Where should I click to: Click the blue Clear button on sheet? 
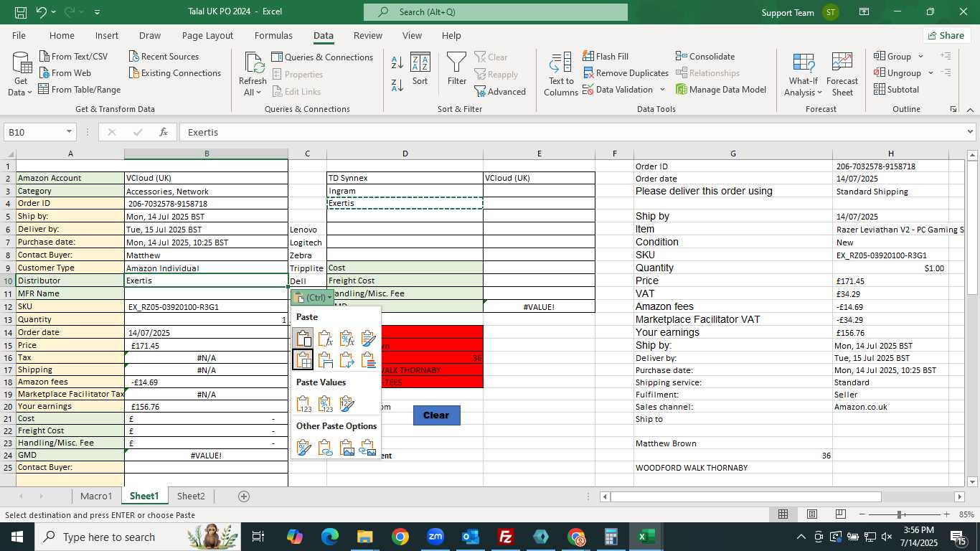(436, 415)
